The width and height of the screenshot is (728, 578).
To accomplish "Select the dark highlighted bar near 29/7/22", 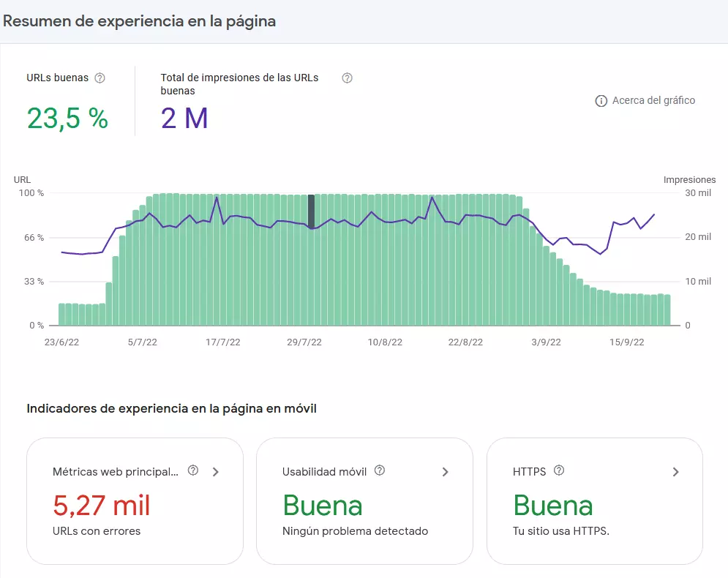I will 311,211.
